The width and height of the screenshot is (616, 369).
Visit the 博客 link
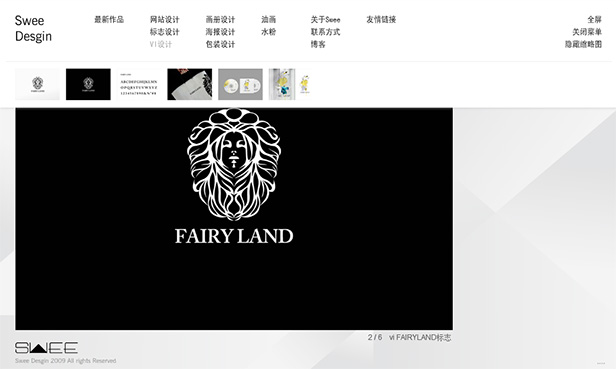318,44
